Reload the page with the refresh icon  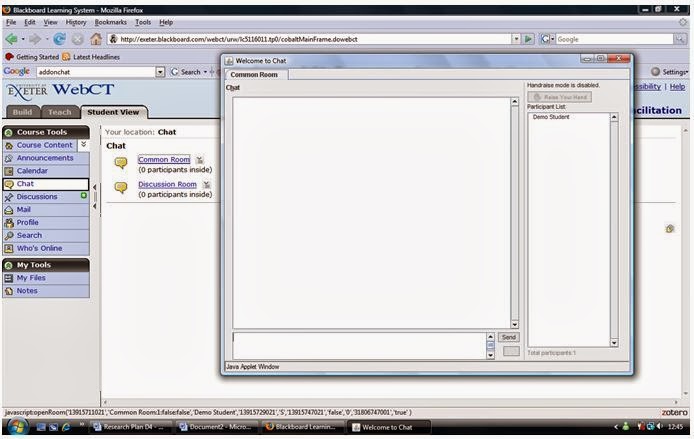[x=59, y=39]
